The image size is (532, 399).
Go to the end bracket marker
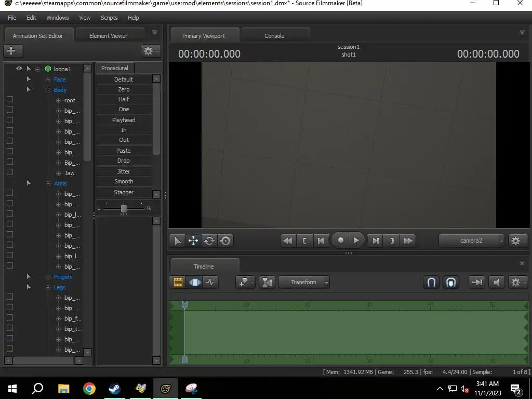tap(392, 241)
